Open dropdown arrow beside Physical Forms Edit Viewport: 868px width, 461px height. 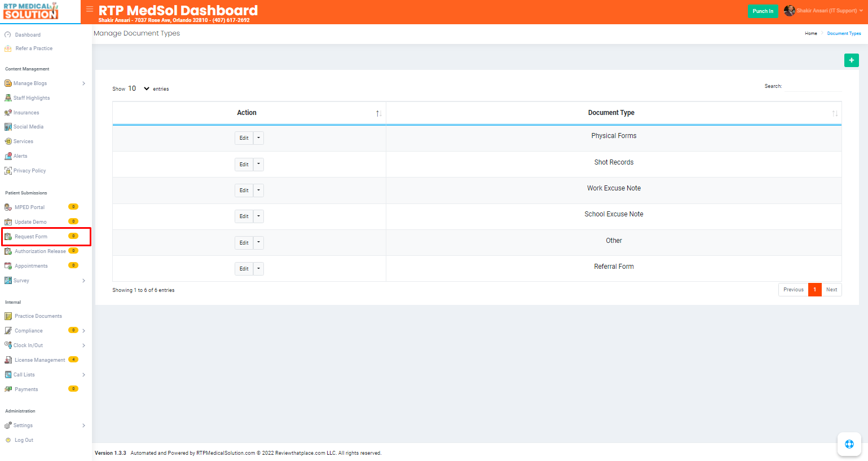click(258, 138)
